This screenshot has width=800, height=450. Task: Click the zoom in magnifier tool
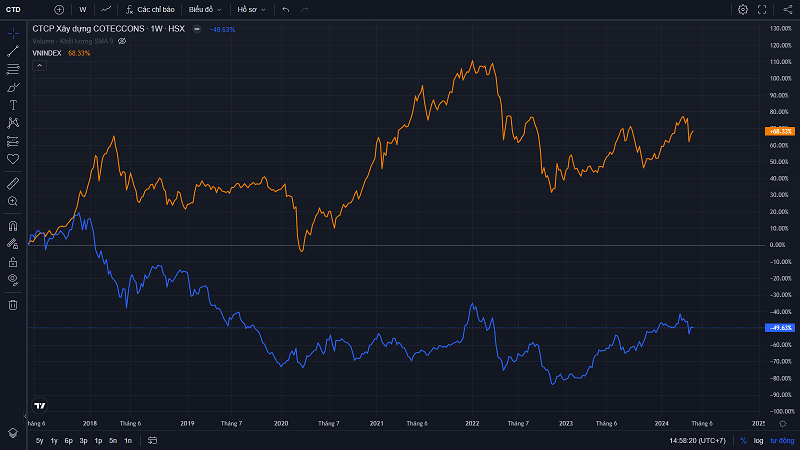(13, 201)
